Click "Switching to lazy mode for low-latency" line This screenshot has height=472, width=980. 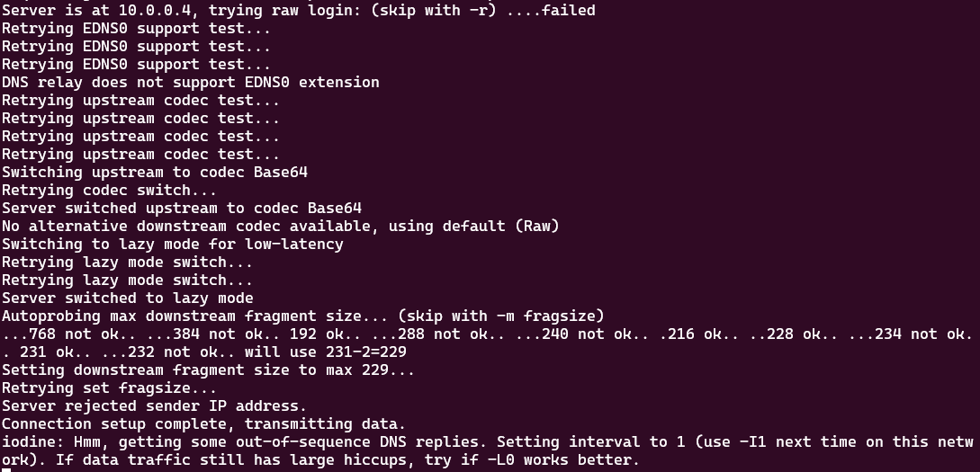pyautogui.click(x=173, y=245)
